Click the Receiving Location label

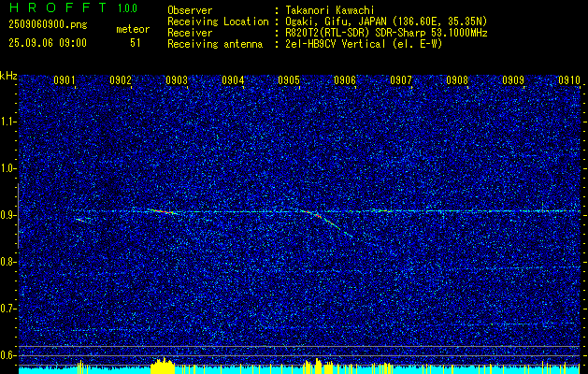coord(218,22)
